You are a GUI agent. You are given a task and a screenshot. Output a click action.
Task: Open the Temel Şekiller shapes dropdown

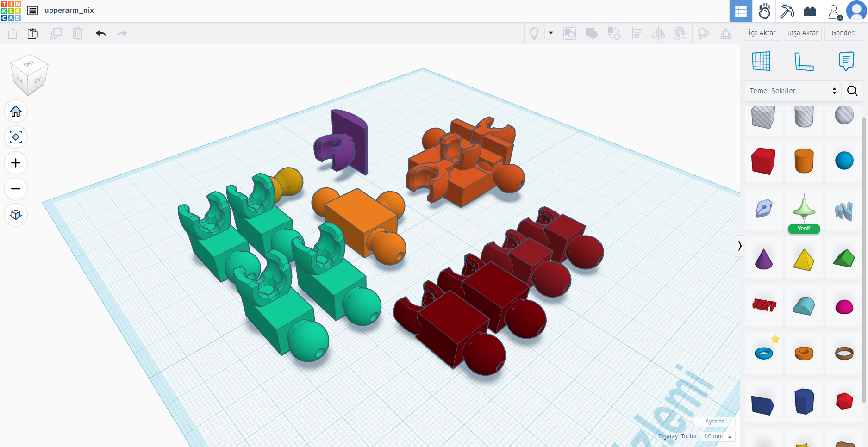[x=793, y=91]
